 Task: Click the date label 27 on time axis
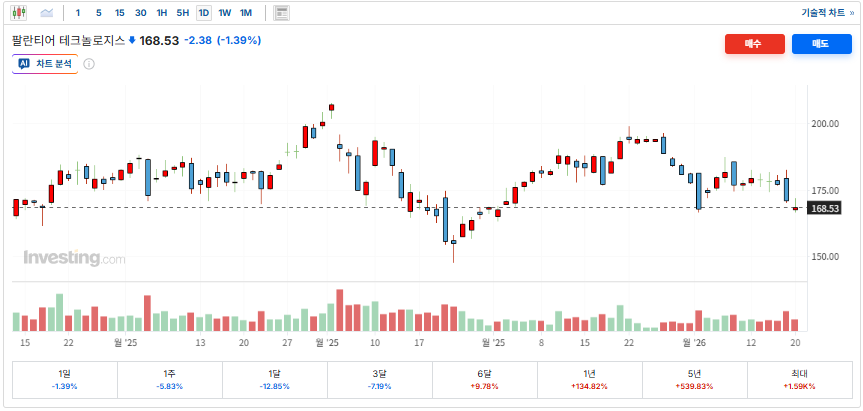click(x=287, y=342)
